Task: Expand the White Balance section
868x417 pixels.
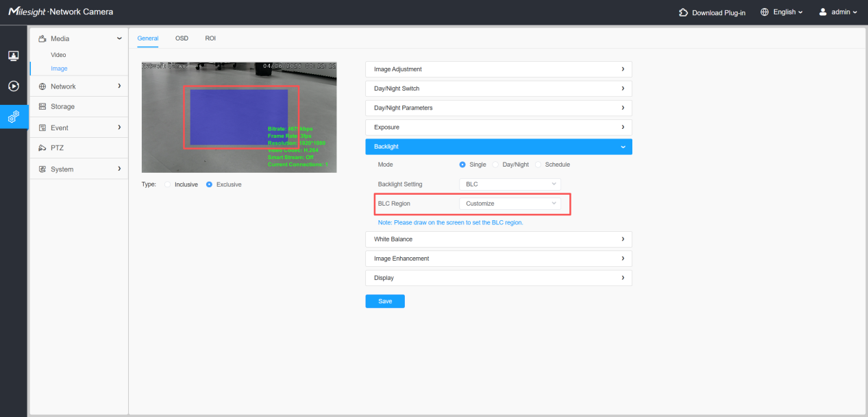Action: click(499, 239)
